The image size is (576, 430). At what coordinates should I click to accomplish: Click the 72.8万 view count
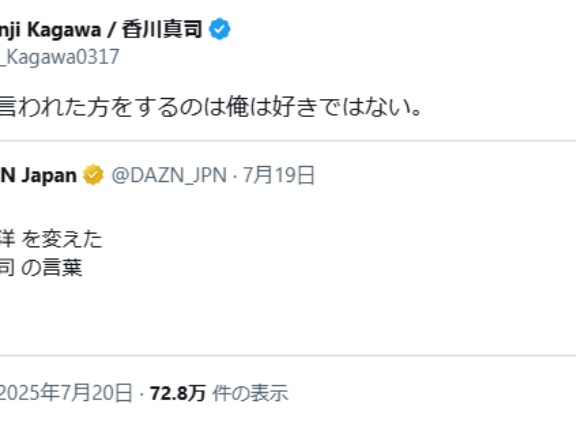coord(178,393)
